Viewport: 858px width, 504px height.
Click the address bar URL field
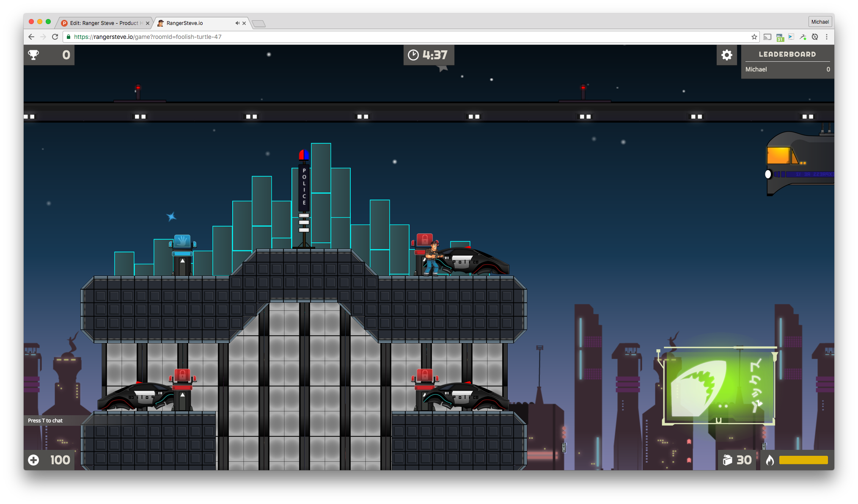pos(381,37)
